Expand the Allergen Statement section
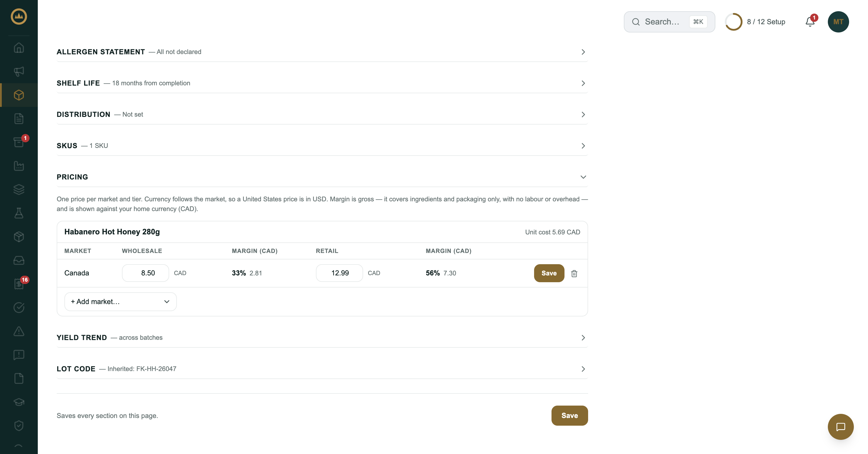Image resolution: width=868 pixels, height=454 pixels. (x=322, y=52)
